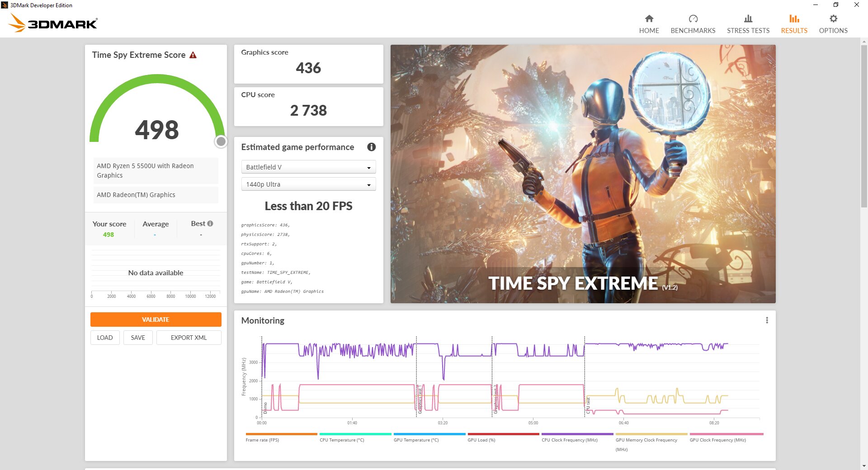The image size is (868, 470).
Task: Click the LOAD button
Action: coord(105,338)
